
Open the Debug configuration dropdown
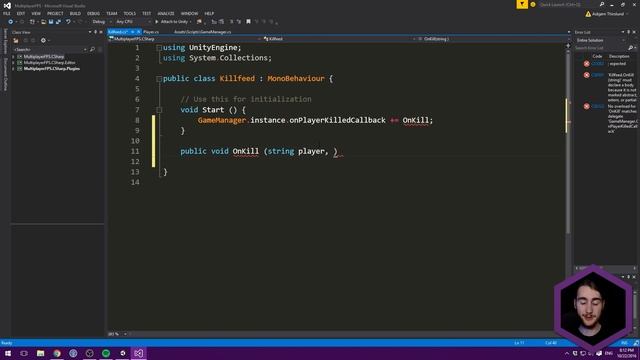point(101,22)
